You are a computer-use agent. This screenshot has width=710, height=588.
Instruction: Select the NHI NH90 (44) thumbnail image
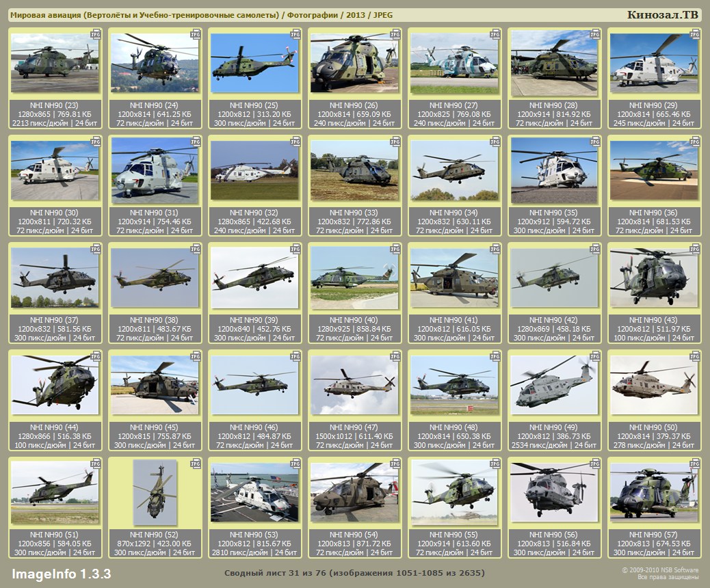point(54,385)
